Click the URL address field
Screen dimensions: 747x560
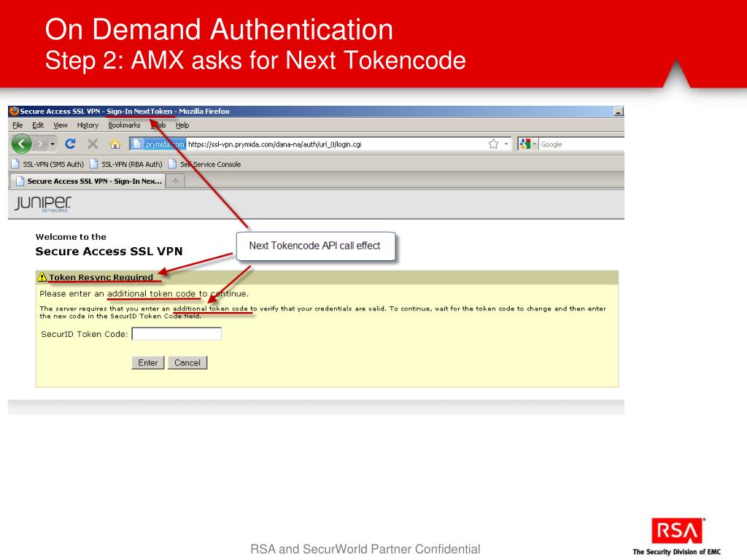tap(336, 144)
